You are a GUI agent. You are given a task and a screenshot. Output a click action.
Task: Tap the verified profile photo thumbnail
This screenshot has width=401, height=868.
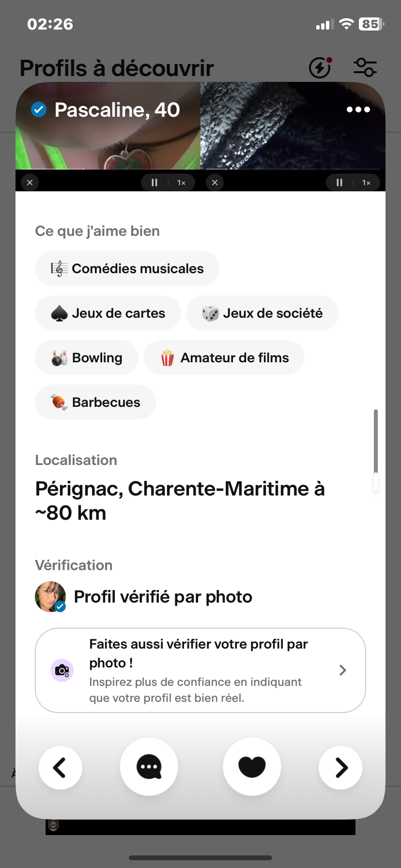[x=50, y=597]
